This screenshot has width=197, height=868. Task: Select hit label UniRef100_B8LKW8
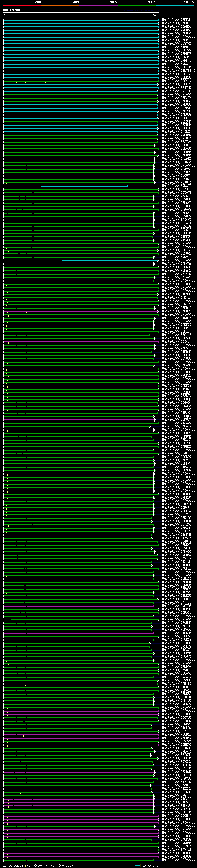177,78
